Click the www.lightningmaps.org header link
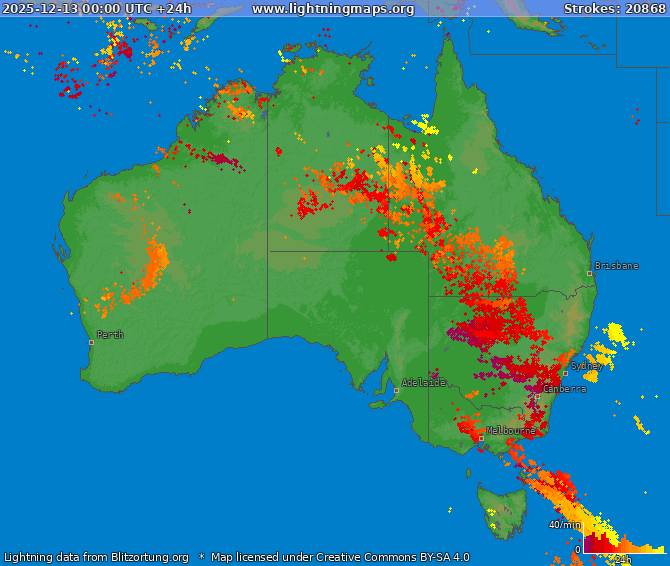Image resolution: width=670 pixels, height=566 pixels. click(332, 9)
